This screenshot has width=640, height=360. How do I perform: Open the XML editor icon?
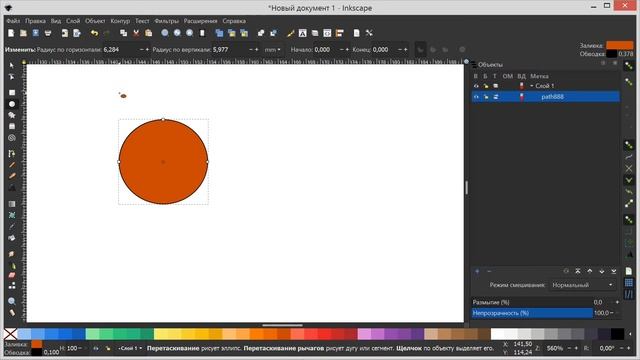click(x=327, y=33)
